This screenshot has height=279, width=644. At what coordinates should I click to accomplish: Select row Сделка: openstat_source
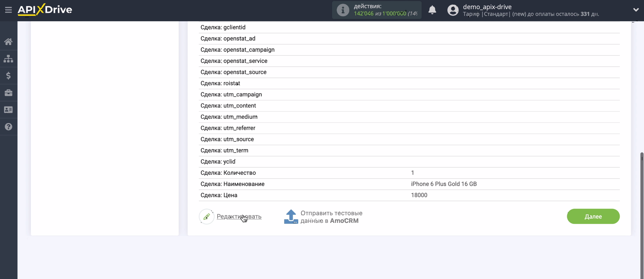point(409,72)
